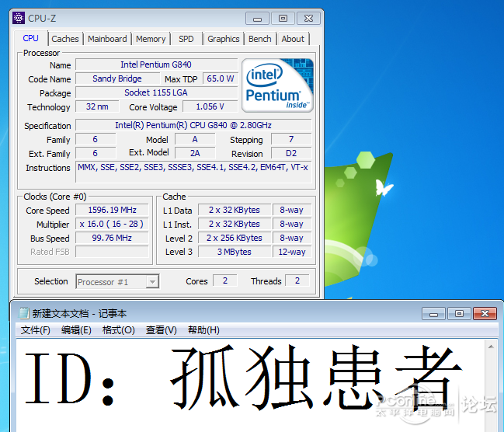
Task: Click the empty Rated FSB field
Action: coord(112,252)
